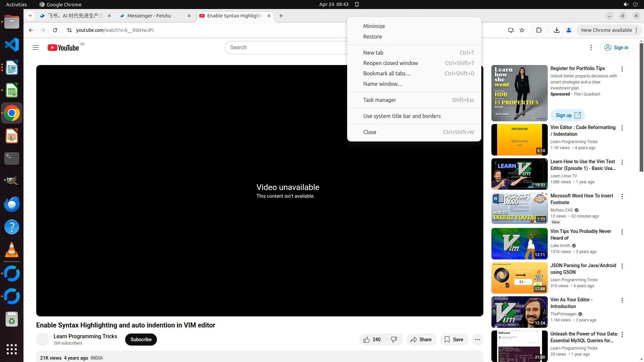Bookmark this page with star icon
644x362 pixels.
tap(522, 30)
